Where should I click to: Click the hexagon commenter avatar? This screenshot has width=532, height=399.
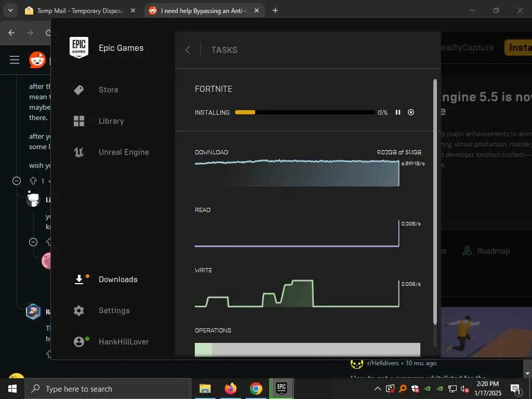pyautogui.click(x=33, y=312)
